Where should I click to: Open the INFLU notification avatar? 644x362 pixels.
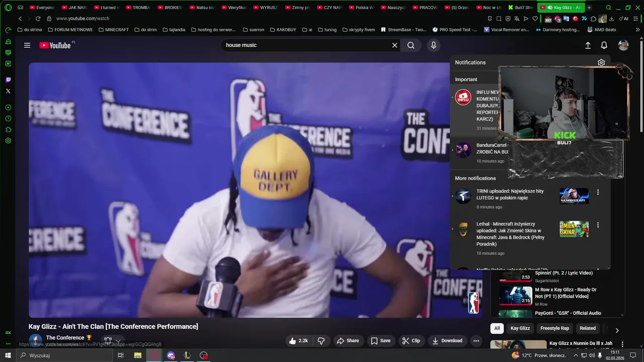pyautogui.click(x=463, y=97)
